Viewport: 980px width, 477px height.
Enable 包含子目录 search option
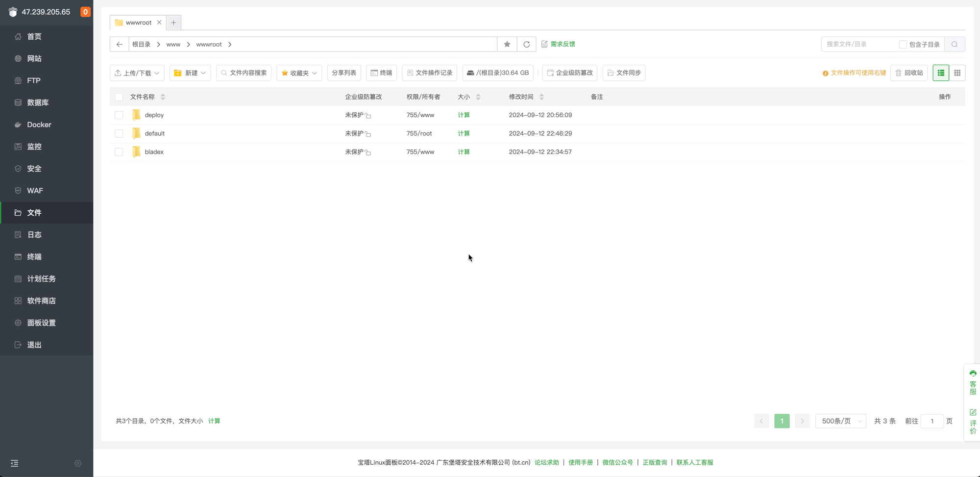[903, 45]
